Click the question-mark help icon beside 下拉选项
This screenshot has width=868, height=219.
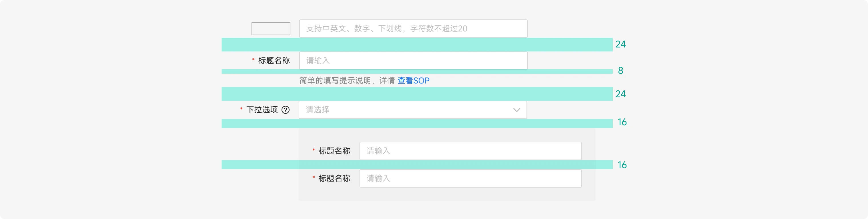(x=286, y=110)
